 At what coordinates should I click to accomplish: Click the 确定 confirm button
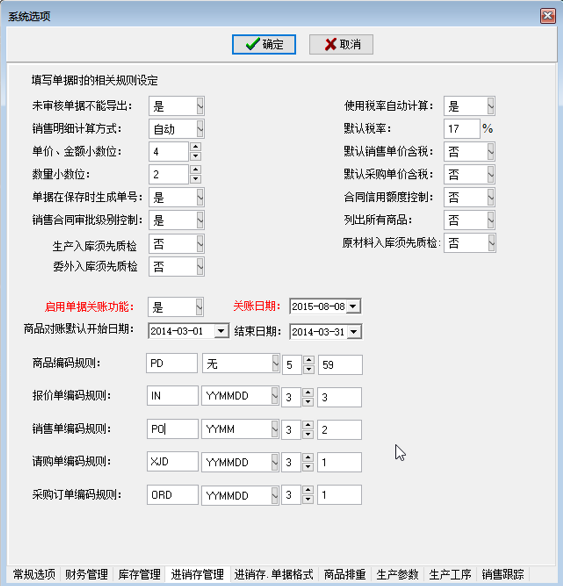pos(264,44)
